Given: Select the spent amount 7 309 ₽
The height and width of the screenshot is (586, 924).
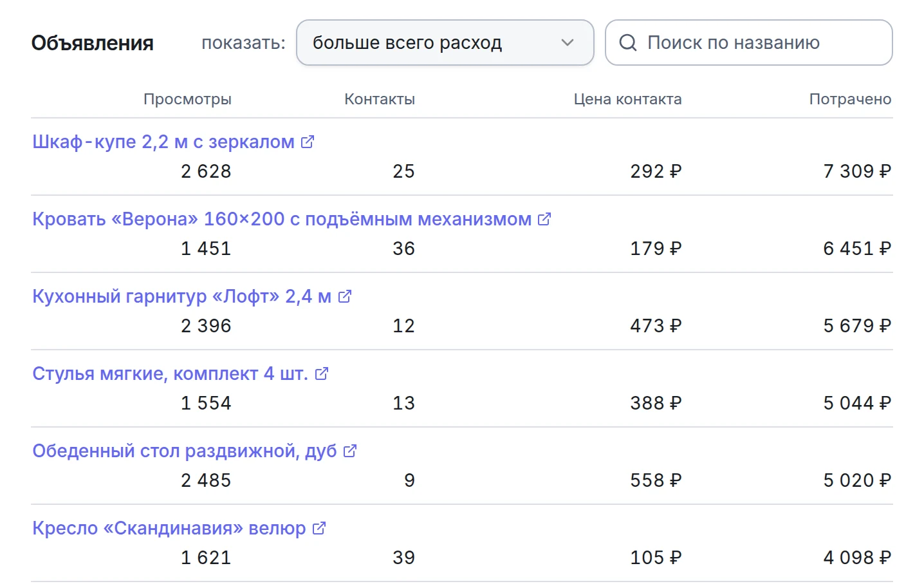Looking at the screenshot, I should pos(857,171).
